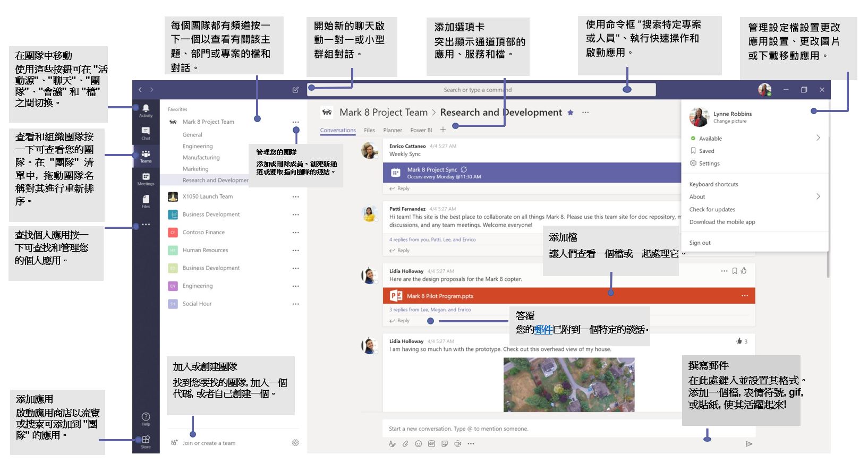
Task: Open the emoji picker in compose bar
Action: [x=419, y=444]
